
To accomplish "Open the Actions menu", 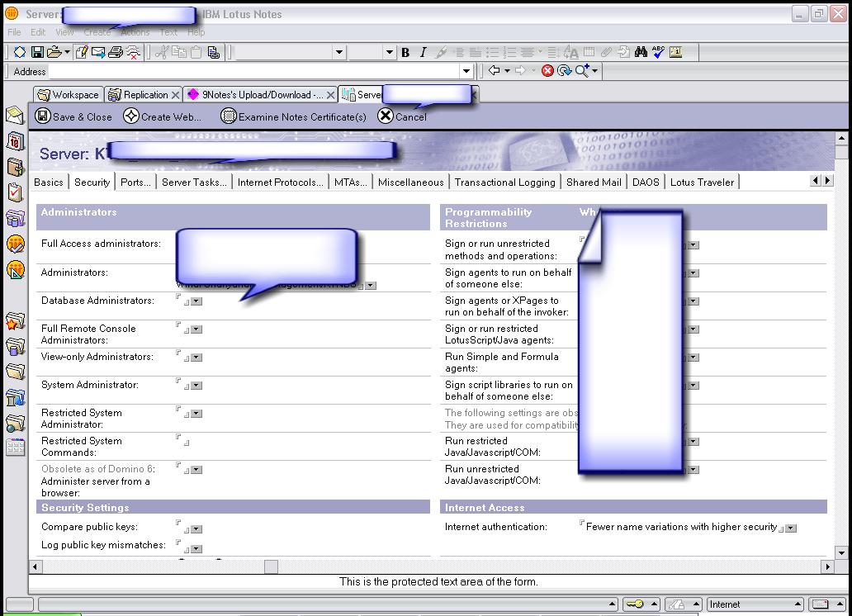I will tap(135, 32).
